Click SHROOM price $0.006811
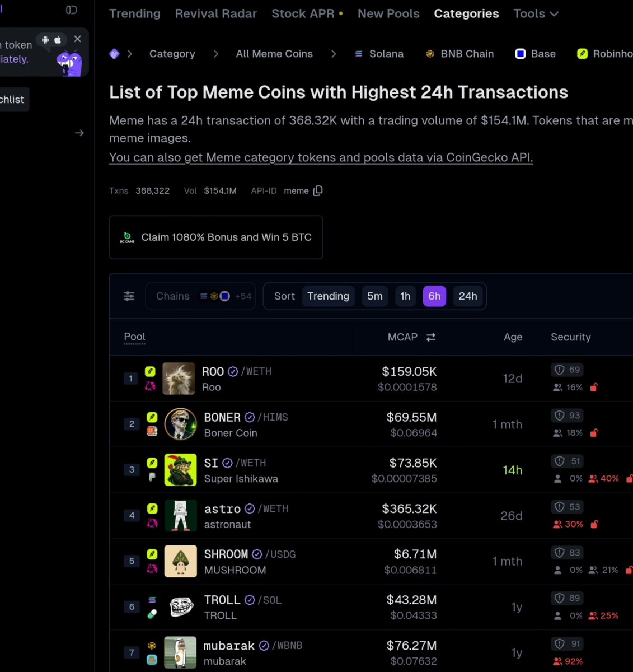The width and height of the screenshot is (633, 672). point(410,570)
